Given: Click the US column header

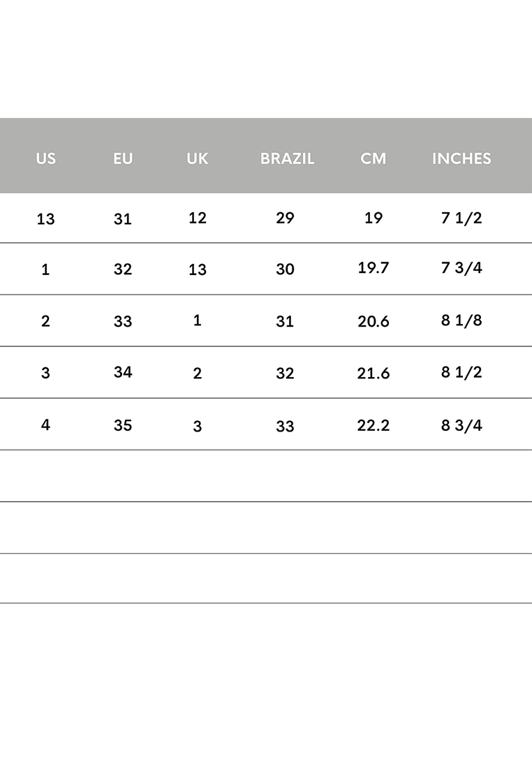Looking at the screenshot, I should 45,158.
